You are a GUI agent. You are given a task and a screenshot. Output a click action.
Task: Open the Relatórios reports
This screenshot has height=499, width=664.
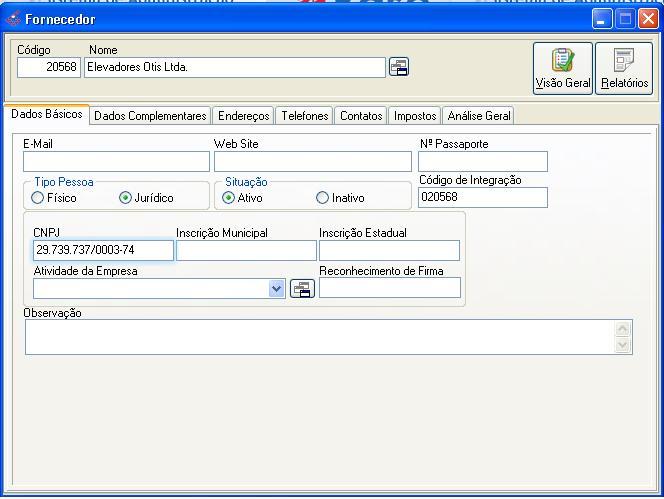[624, 68]
